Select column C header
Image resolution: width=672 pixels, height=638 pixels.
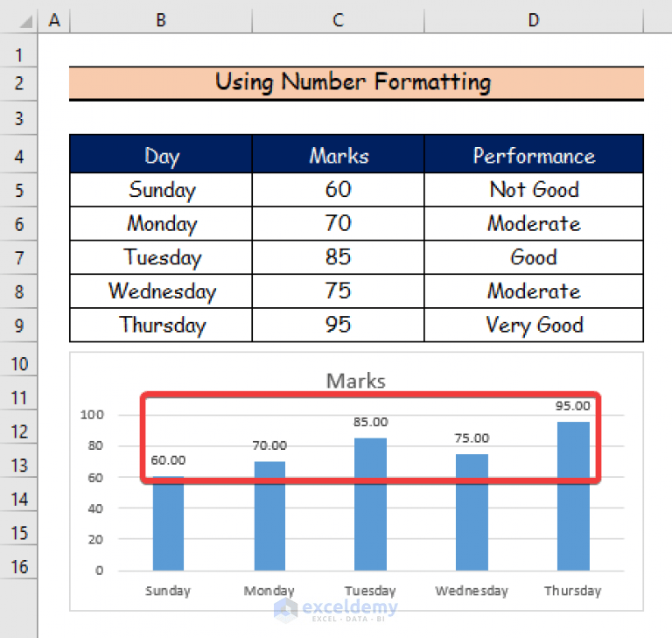338,20
